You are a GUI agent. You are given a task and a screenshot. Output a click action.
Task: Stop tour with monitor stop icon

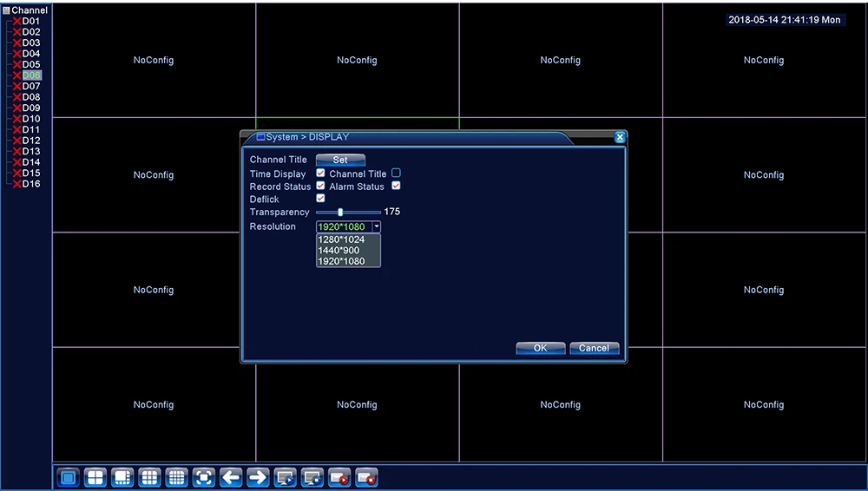(312, 477)
